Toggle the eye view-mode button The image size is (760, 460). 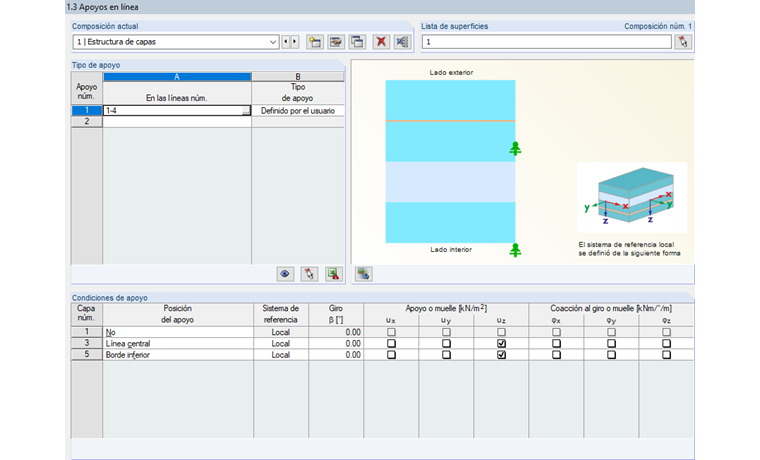[x=285, y=274]
